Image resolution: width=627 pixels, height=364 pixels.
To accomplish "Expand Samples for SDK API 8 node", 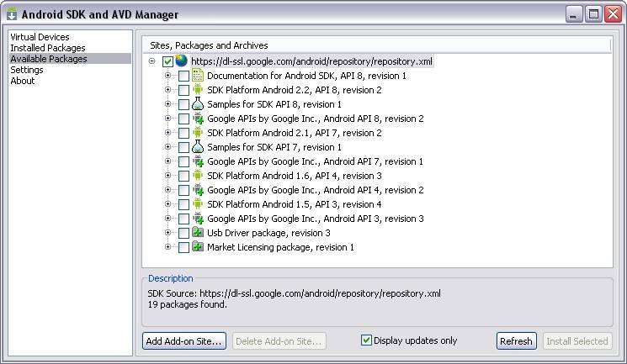I will tap(168, 104).
